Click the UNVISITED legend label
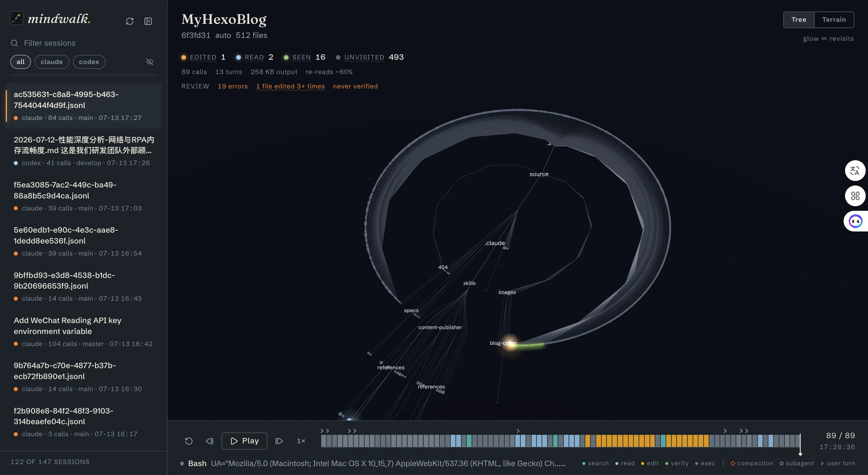The height and width of the screenshot is (475, 868). 364,57
